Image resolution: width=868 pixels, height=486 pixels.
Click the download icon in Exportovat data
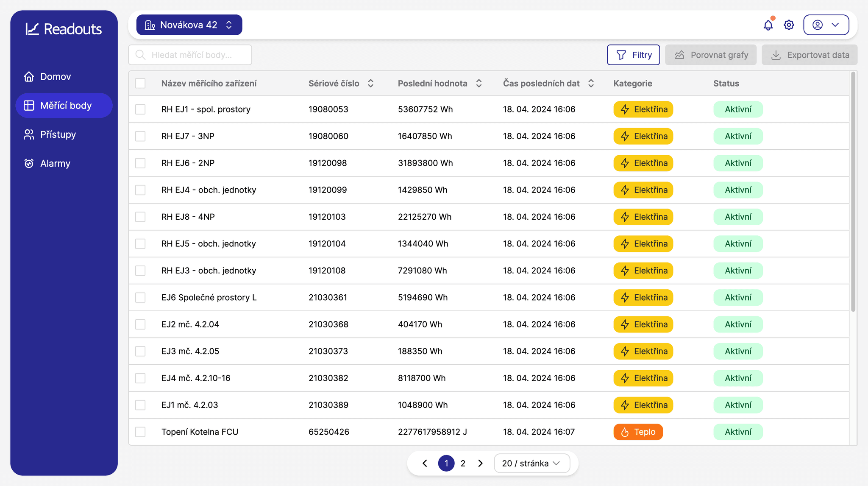point(776,55)
